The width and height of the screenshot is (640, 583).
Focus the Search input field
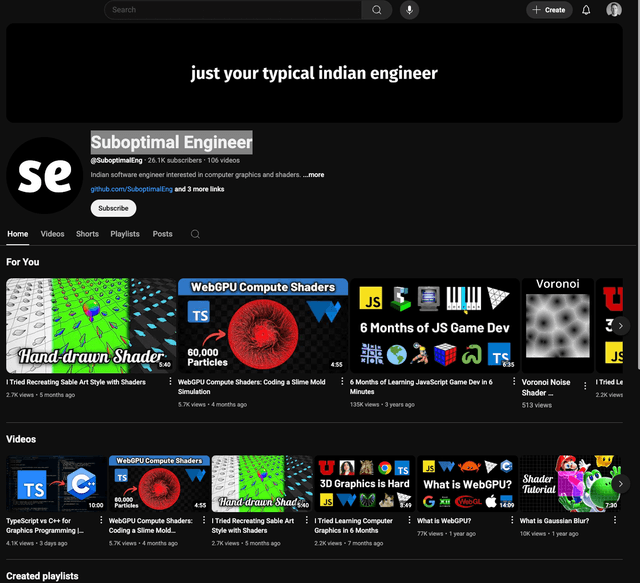tap(233, 10)
